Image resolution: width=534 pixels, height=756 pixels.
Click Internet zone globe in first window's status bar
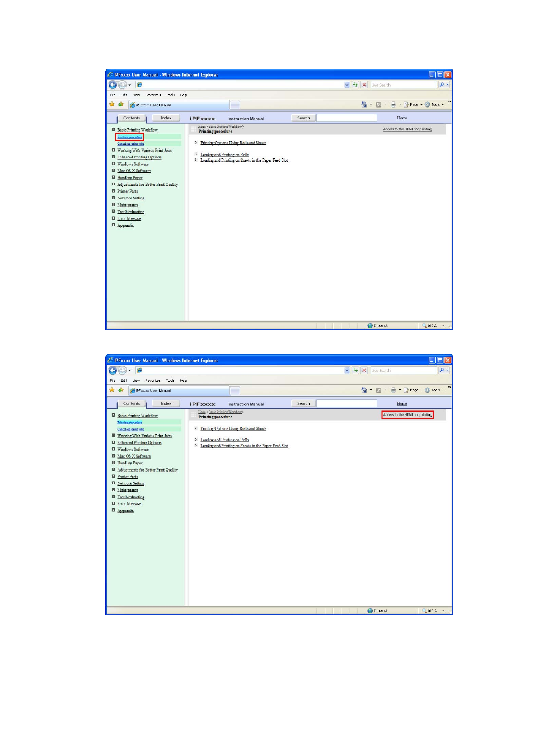370,326
